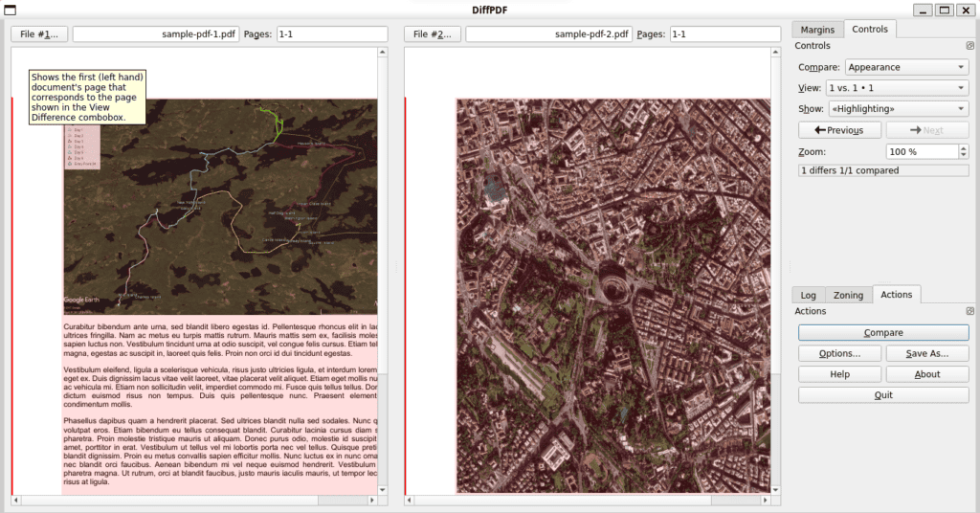Edit the sample-pdf-2.pdf filename field
The width and height of the screenshot is (980, 513).
tap(548, 34)
